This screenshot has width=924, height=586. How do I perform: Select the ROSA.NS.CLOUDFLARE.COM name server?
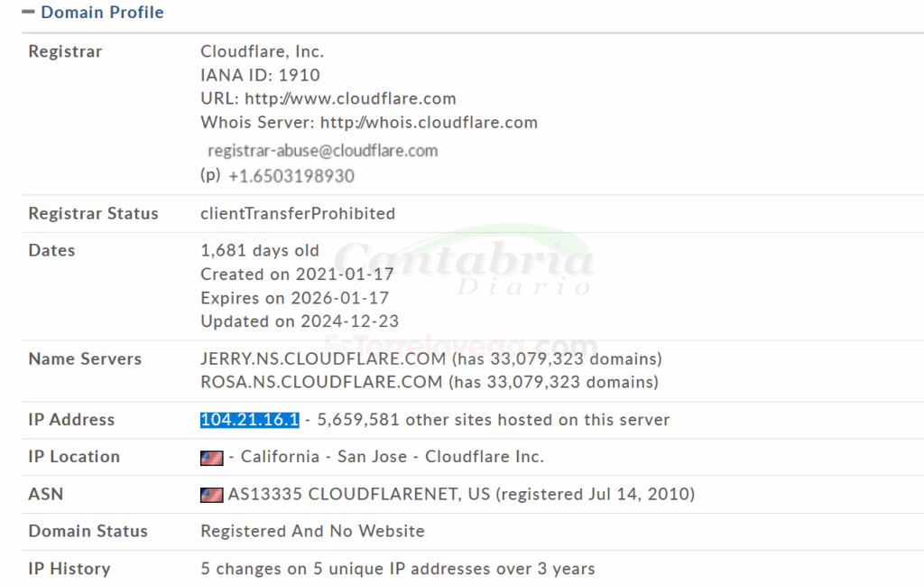(322, 383)
